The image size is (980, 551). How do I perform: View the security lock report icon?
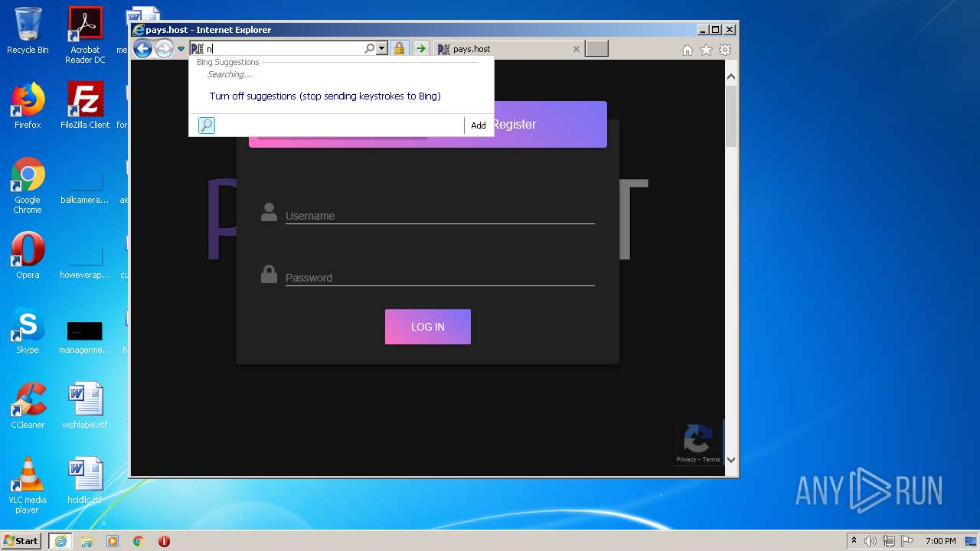(399, 49)
